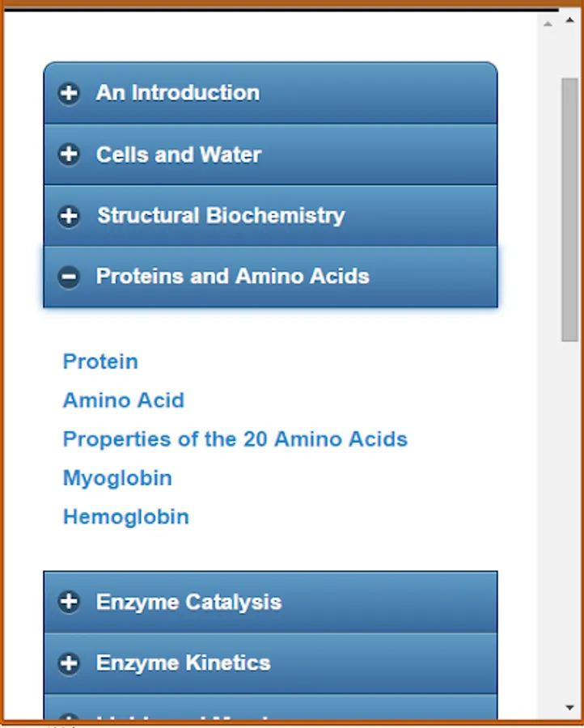
Task: Open the Protein link
Action: click(x=100, y=362)
